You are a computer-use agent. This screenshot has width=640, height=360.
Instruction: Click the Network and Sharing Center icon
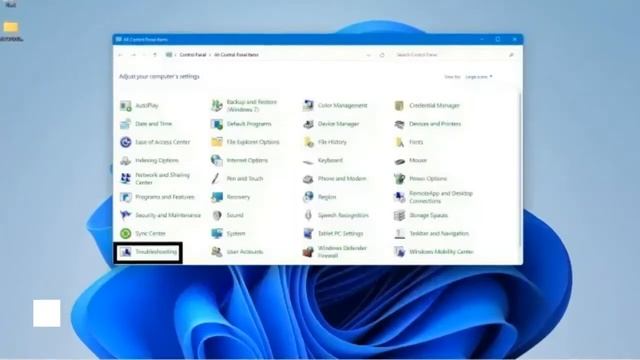[125, 179]
